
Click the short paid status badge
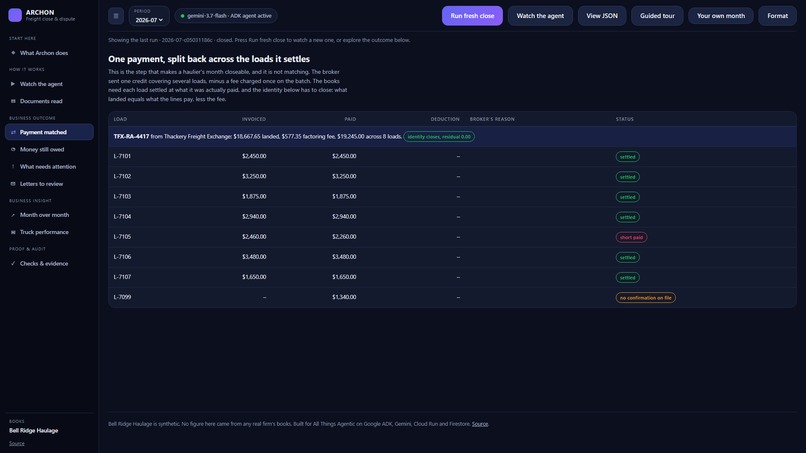pyautogui.click(x=631, y=238)
